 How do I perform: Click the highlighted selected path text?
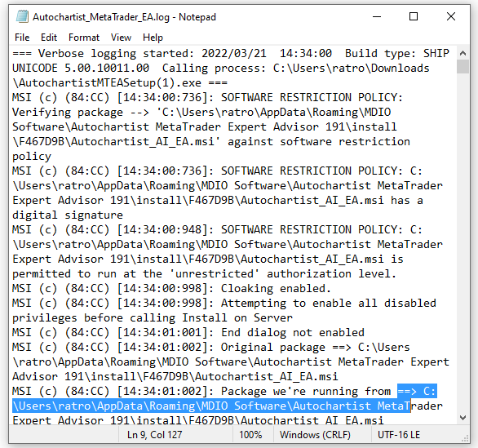point(211,406)
